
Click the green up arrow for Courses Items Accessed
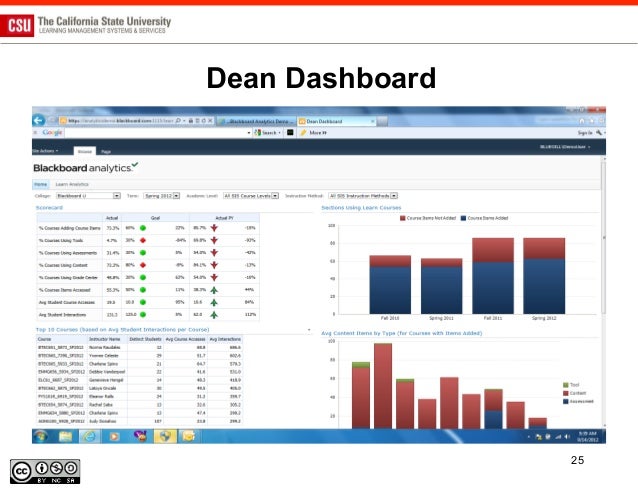tap(214, 290)
